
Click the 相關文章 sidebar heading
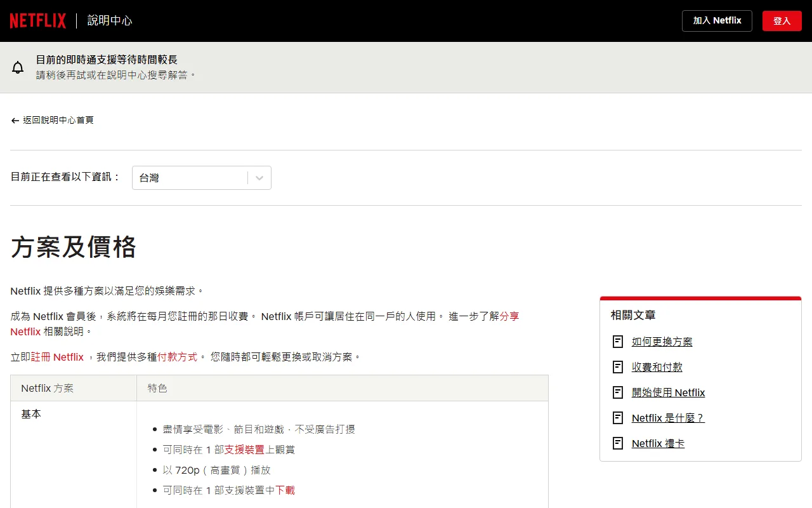633,315
